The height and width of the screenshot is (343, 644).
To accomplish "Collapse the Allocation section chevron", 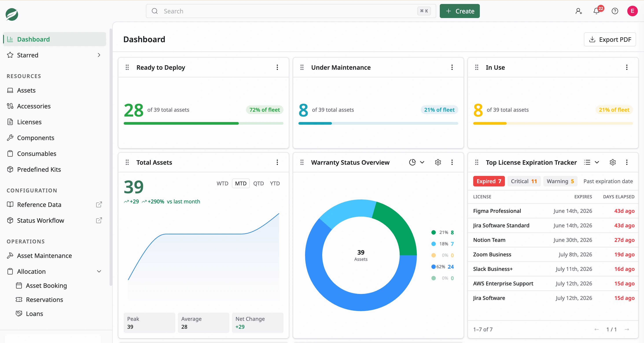I will coord(99,271).
